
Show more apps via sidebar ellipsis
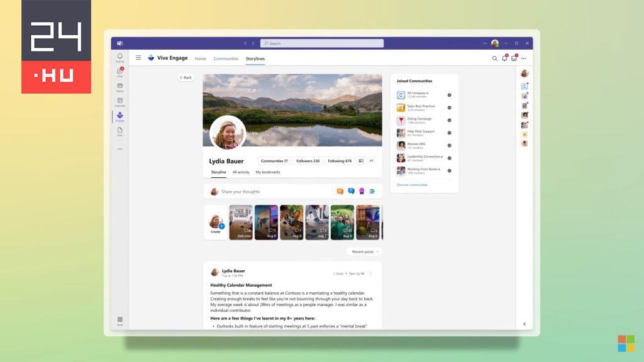point(120,149)
